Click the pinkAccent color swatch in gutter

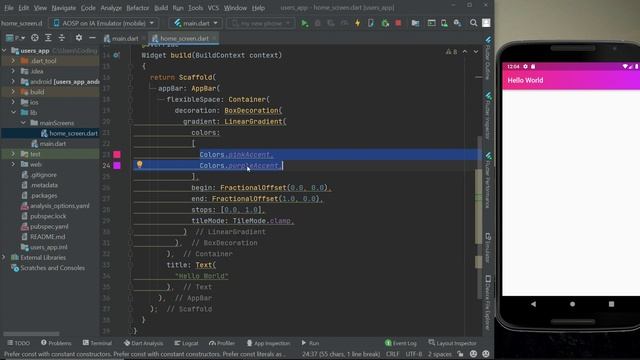(117, 154)
